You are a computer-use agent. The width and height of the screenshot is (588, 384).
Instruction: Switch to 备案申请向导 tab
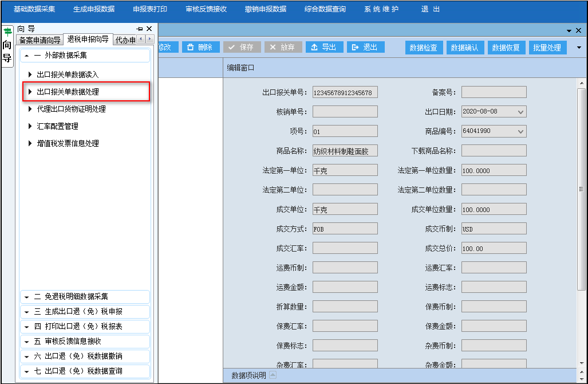pyautogui.click(x=40, y=40)
